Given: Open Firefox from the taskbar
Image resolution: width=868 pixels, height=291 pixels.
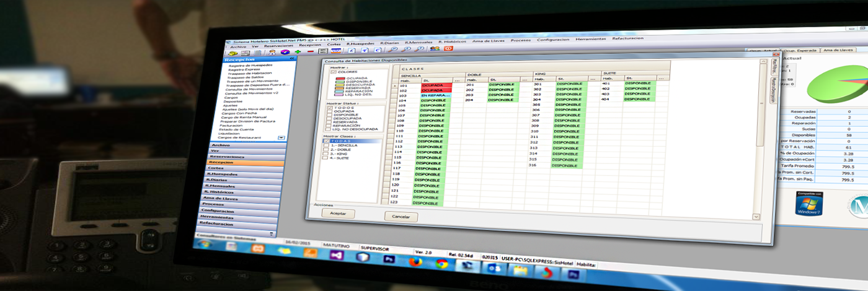Looking at the screenshot, I should coord(415,262).
